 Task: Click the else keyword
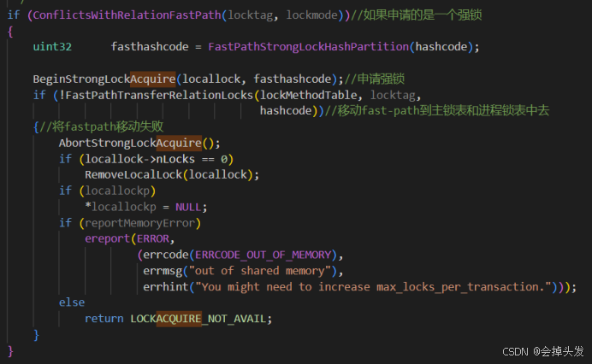point(72,302)
